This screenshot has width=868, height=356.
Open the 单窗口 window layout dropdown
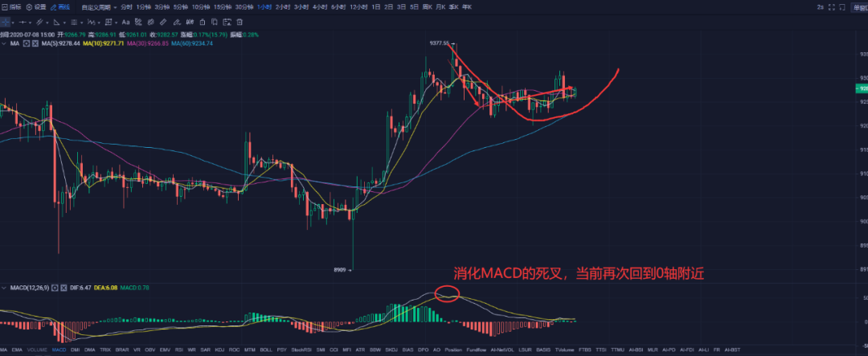click(x=859, y=7)
